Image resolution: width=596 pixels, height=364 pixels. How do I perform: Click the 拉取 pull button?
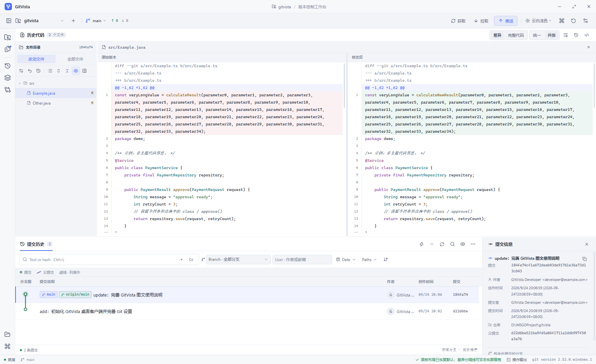click(481, 21)
